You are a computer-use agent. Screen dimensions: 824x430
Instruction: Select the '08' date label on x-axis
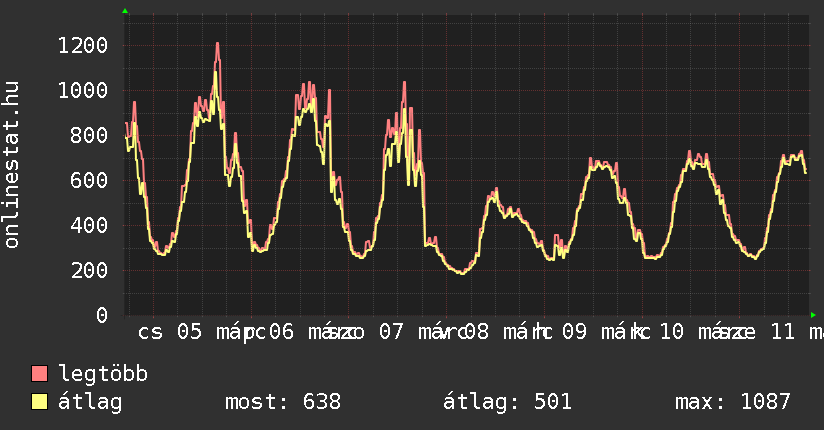point(477,332)
